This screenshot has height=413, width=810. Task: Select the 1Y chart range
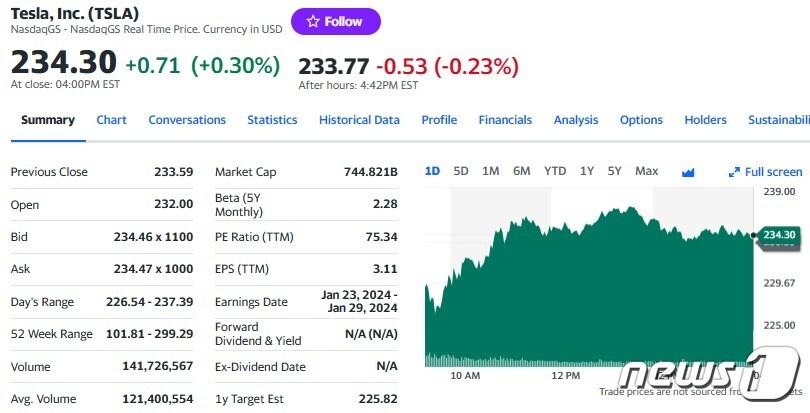tap(587, 171)
